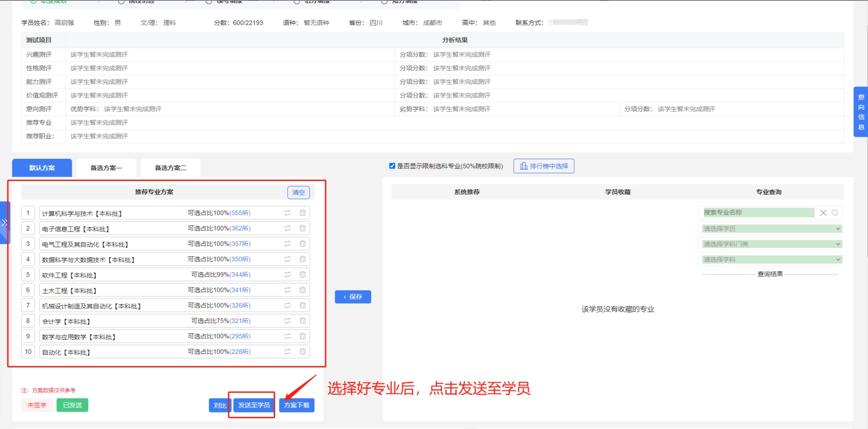Viewport: 868px width, 429px height.
Task: Swap icon for 电子信息工程 row
Action: click(x=287, y=228)
